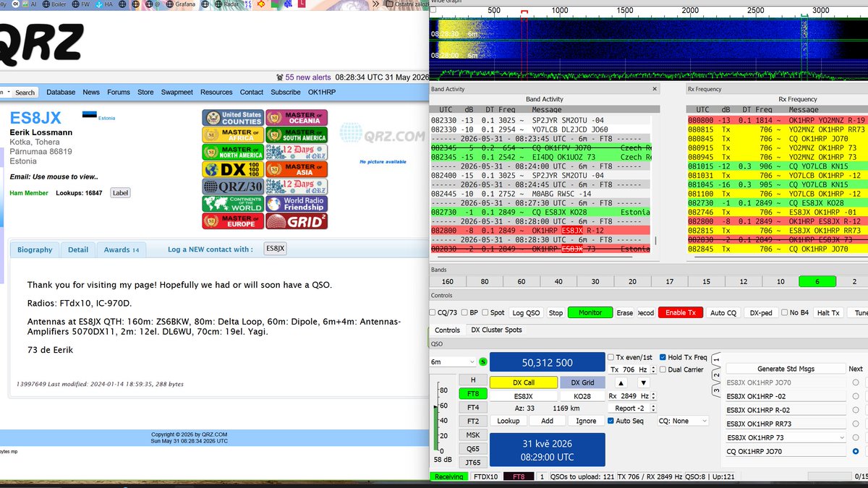Viewport: 868px width, 488px height.
Task: Open the Master of Oceania award badge
Action: tap(297, 118)
